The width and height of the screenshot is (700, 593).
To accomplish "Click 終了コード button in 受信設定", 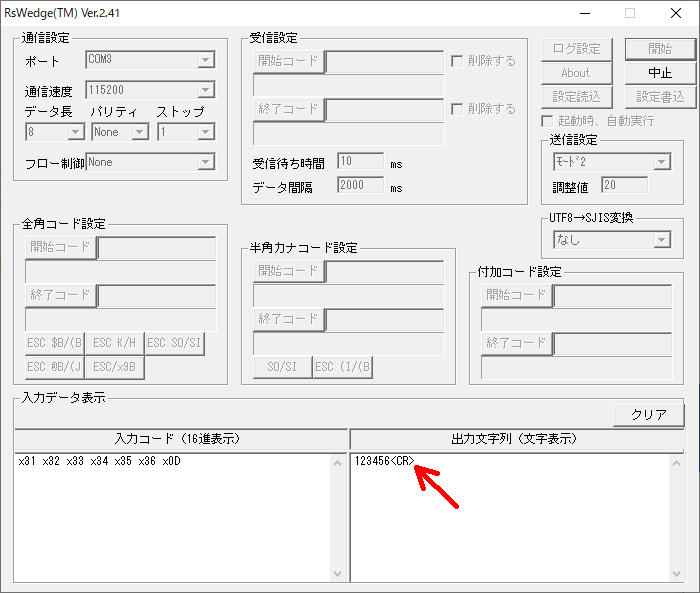I will pyautogui.click(x=288, y=109).
